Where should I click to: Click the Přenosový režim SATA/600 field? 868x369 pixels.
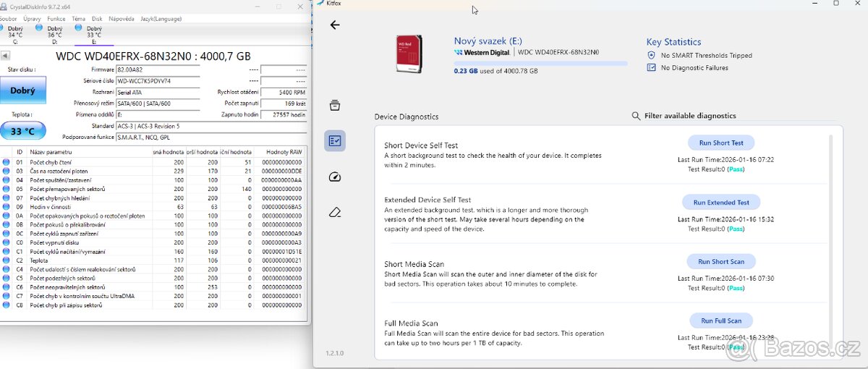[158, 103]
